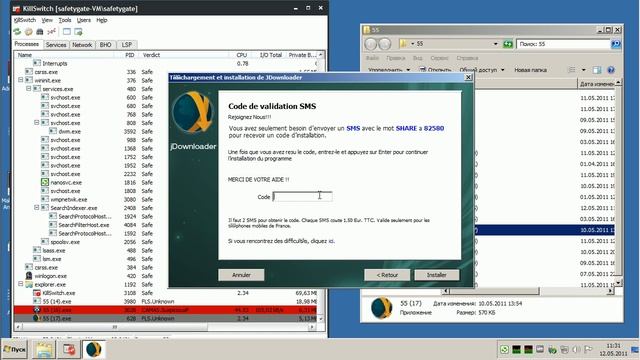Click the window-with-green-arrow KillSwitch toolbar icon
The height and width of the screenshot is (360, 640).
(78, 31)
